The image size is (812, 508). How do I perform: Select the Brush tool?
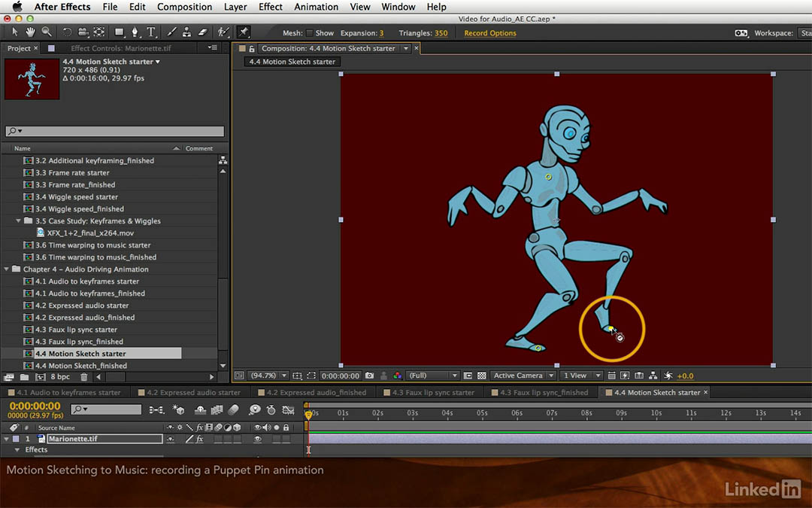click(x=171, y=32)
